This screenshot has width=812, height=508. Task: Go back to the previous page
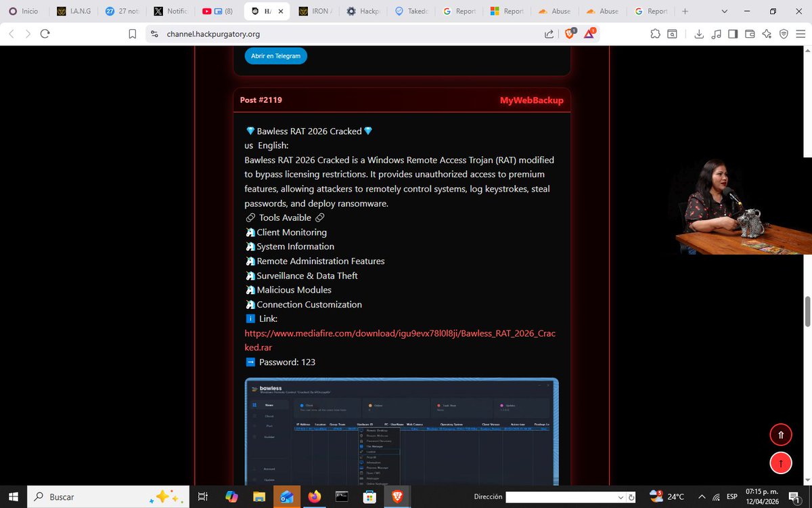pos(11,34)
